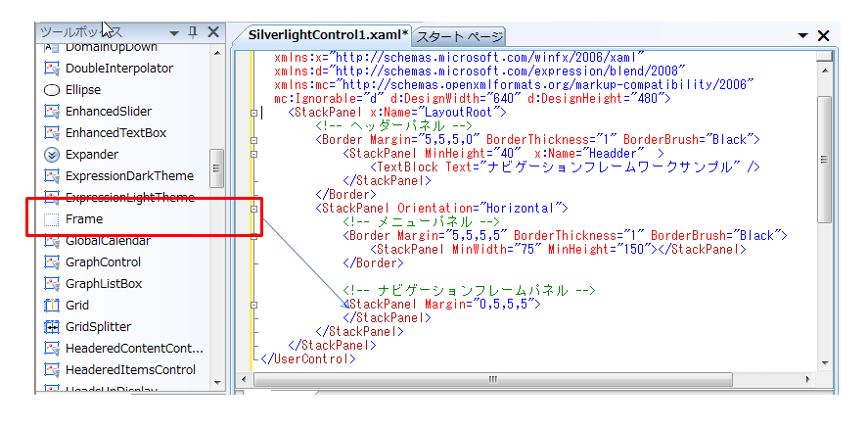Select the GridSplitter icon
This screenshot has width=868, height=428.
pos(52,327)
